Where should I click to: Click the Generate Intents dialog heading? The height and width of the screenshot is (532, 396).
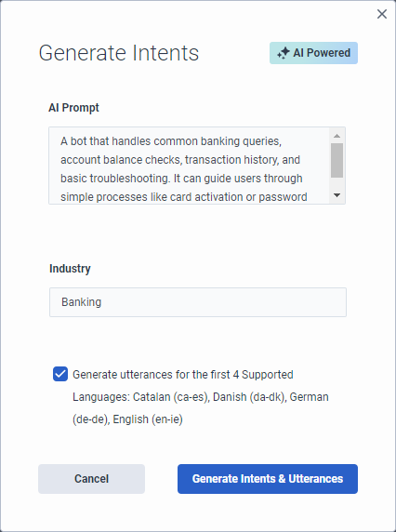(x=119, y=53)
